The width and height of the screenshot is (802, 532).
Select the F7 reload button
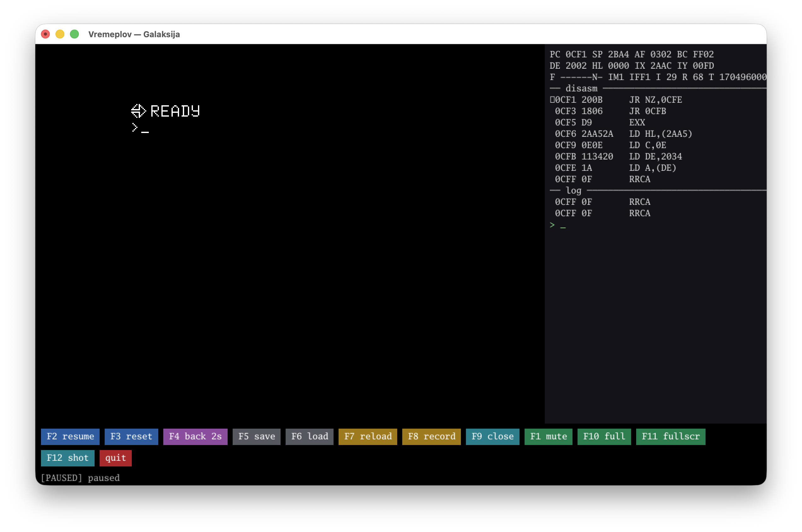[x=368, y=436]
